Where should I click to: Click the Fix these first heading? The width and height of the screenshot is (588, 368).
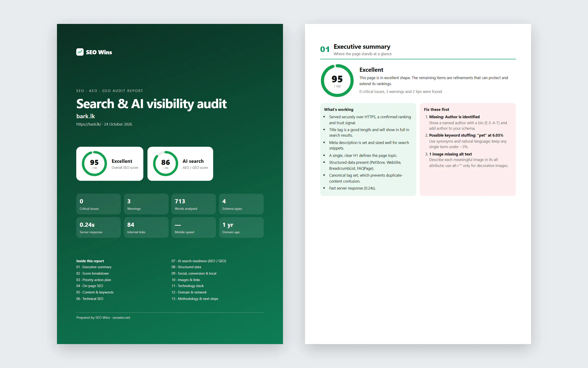click(x=436, y=109)
